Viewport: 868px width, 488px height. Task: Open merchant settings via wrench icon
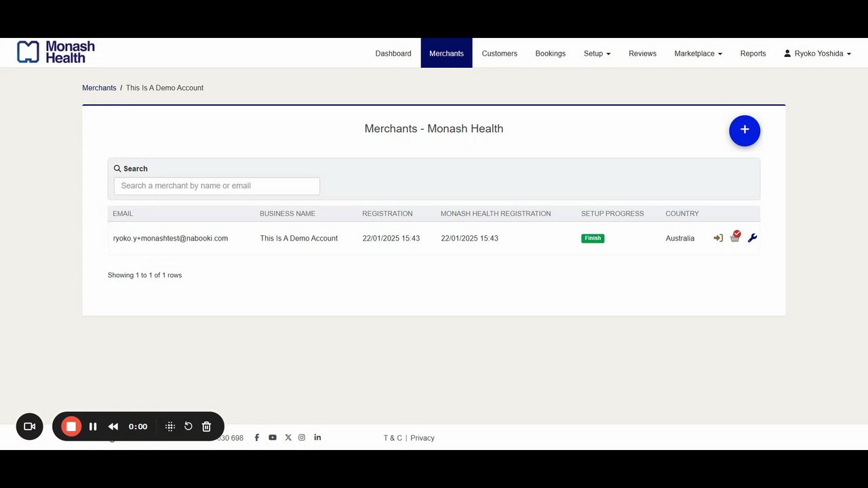click(752, 238)
